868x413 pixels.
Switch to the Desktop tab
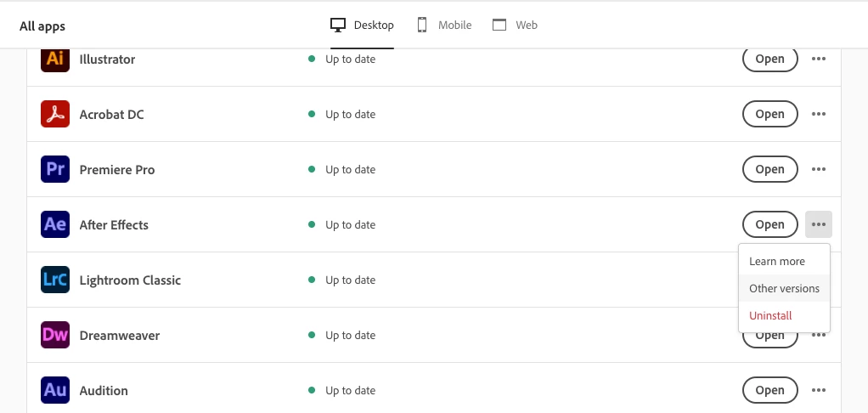362,25
